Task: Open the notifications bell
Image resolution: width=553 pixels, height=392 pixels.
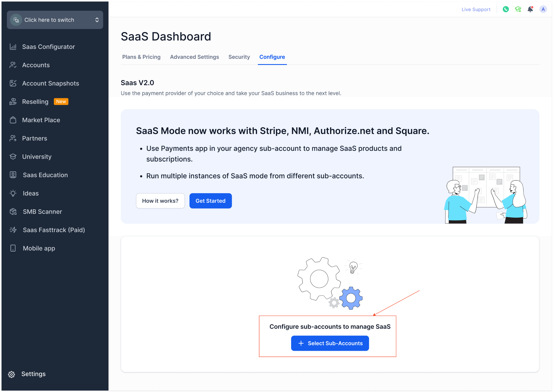Action: point(530,9)
